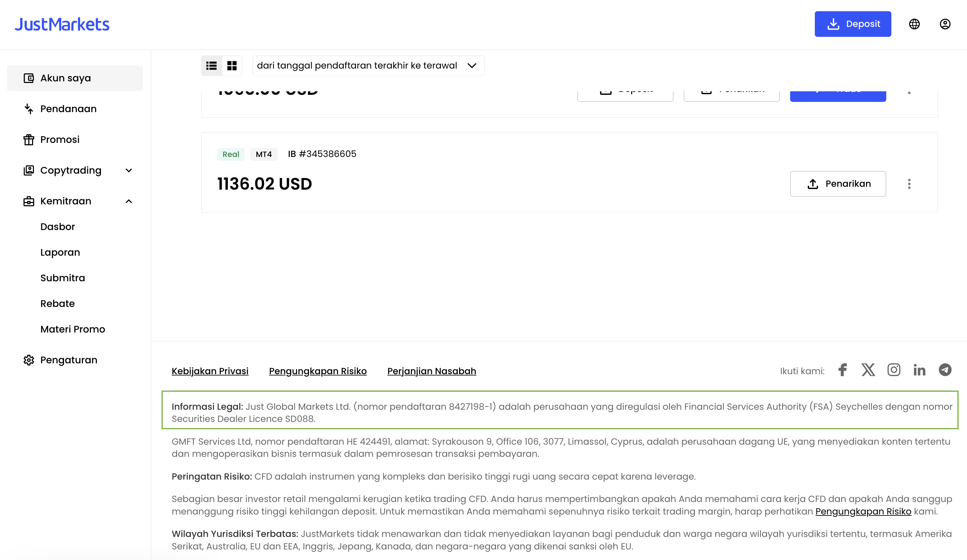Open the registration date sort dropdown
This screenshot has height=560, width=967.
368,66
